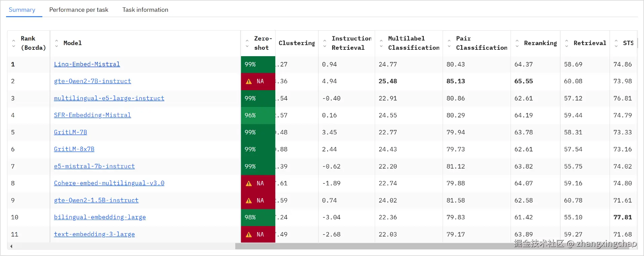Sort by Multilabel Classification score
Viewport: 644px width, 256px height.
click(x=381, y=43)
